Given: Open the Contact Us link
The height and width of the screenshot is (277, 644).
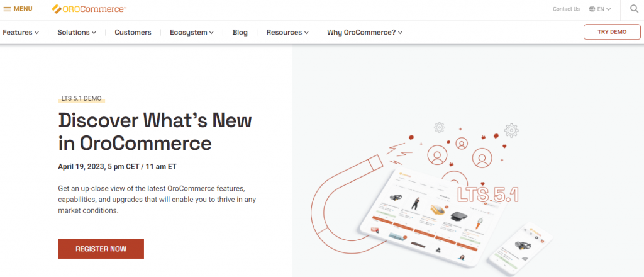Looking at the screenshot, I should [x=566, y=9].
